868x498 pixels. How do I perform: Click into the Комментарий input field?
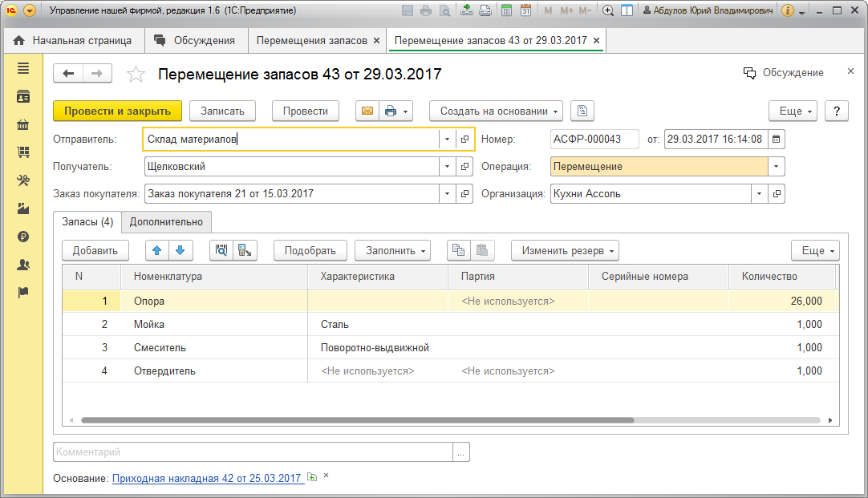coord(253,452)
